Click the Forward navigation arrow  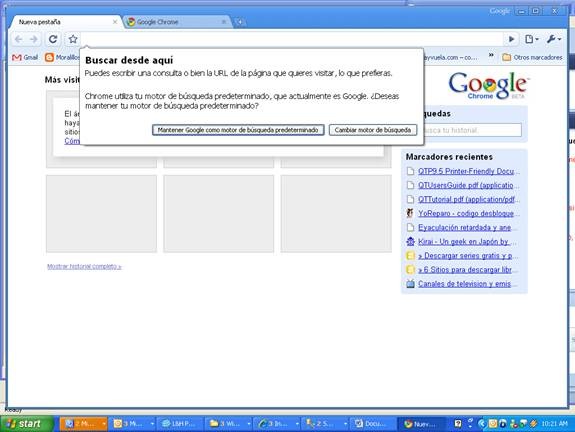coord(34,39)
